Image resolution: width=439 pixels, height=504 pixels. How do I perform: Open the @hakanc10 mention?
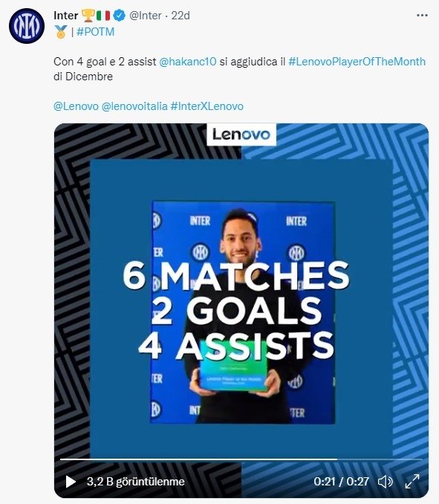[188, 62]
